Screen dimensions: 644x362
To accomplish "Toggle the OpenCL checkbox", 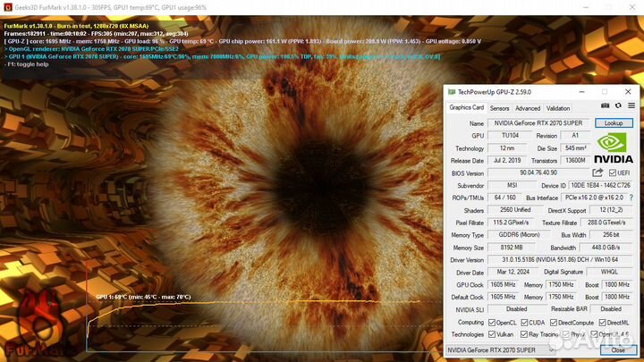I will (x=492, y=322).
